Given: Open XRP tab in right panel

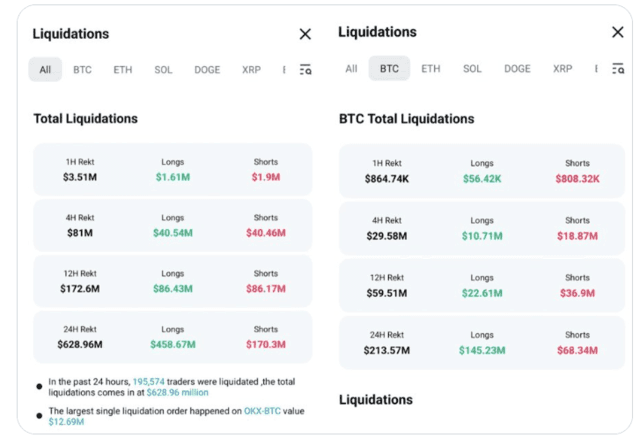Looking at the screenshot, I should (x=562, y=69).
